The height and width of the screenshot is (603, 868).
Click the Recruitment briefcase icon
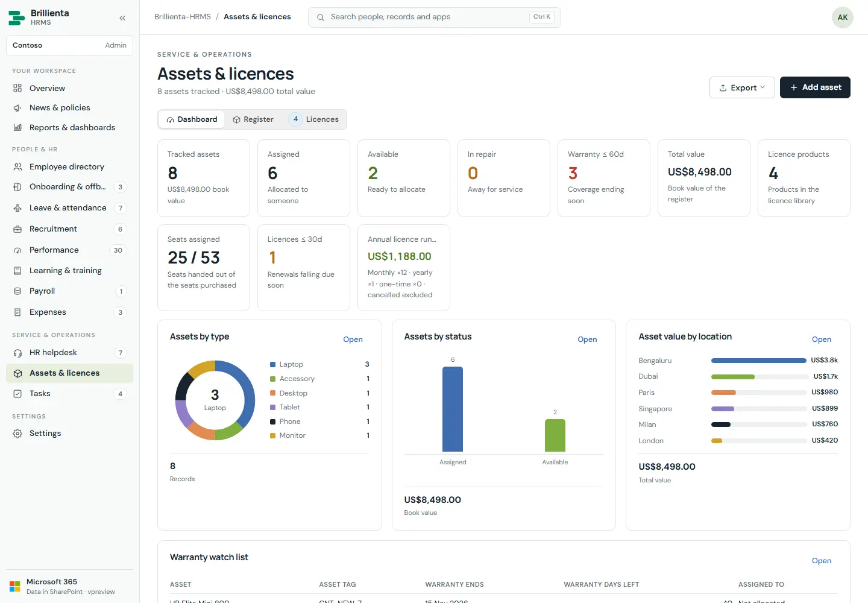coord(17,229)
